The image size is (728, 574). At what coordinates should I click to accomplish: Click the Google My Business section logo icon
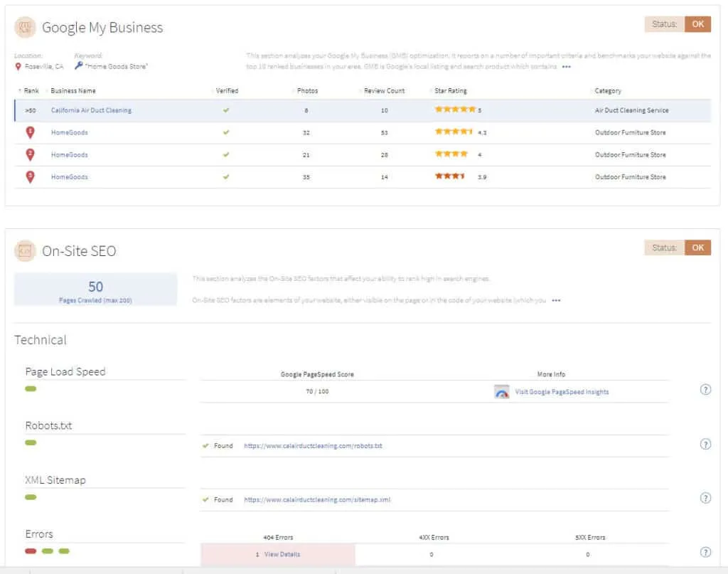[x=26, y=28]
